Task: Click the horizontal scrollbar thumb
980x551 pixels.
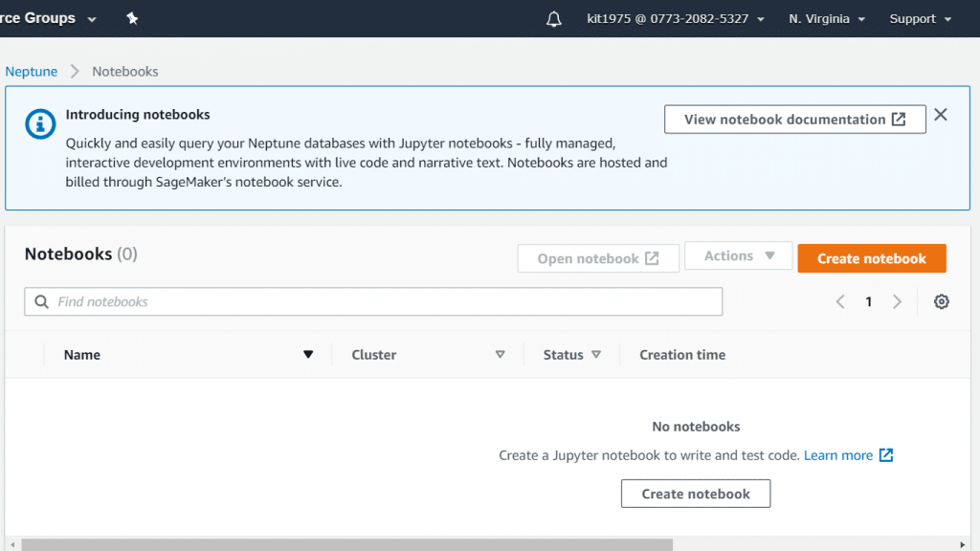Action: click(x=346, y=544)
